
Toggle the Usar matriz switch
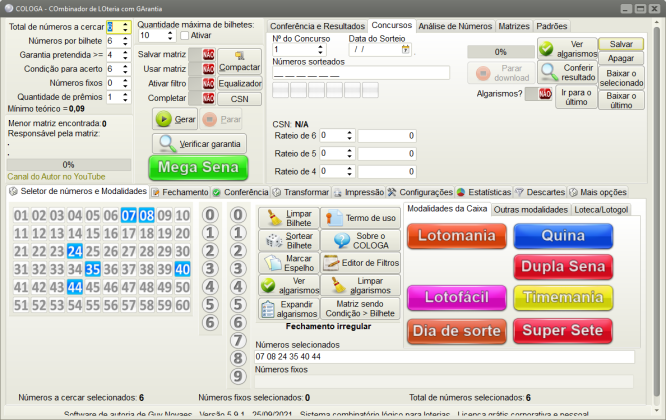pyautogui.click(x=202, y=69)
